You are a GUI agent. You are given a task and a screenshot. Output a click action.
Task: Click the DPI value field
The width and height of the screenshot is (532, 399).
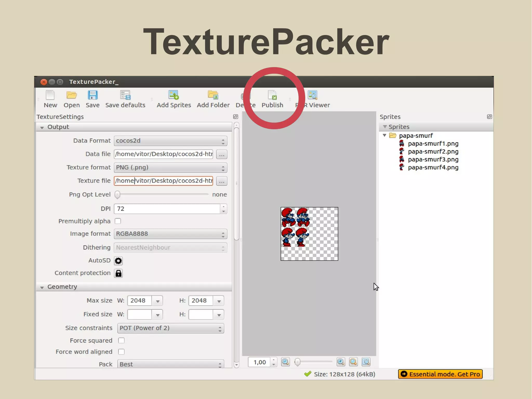[x=167, y=209]
